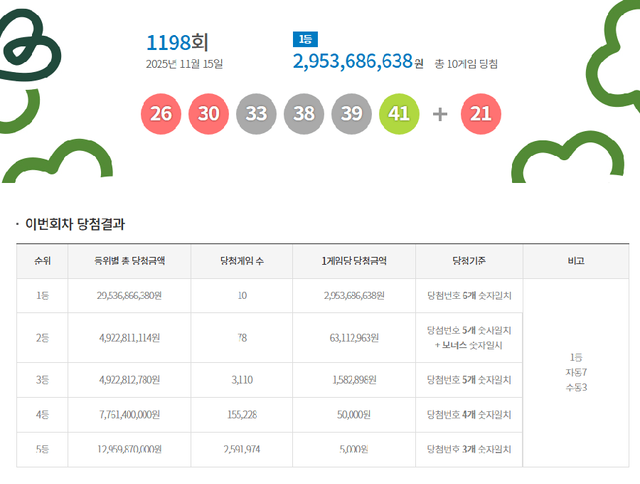Click the 2등 rank row cell
Screen dimensions: 640x484
(x=43, y=338)
